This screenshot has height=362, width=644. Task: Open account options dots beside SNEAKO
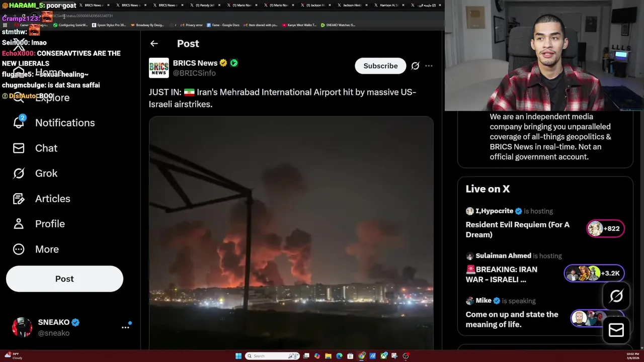pyautogui.click(x=125, y=327)
